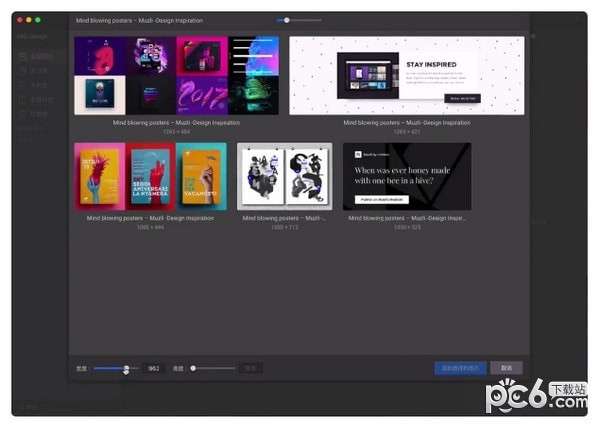This screenshot has height=426, width=600.
Task: Click the green zoom window button
Action: point(40,20)
